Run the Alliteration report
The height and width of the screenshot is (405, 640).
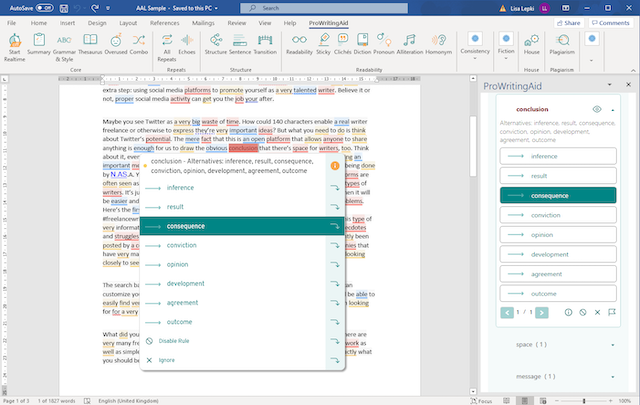pyautogui.click(x=409, y=44)
